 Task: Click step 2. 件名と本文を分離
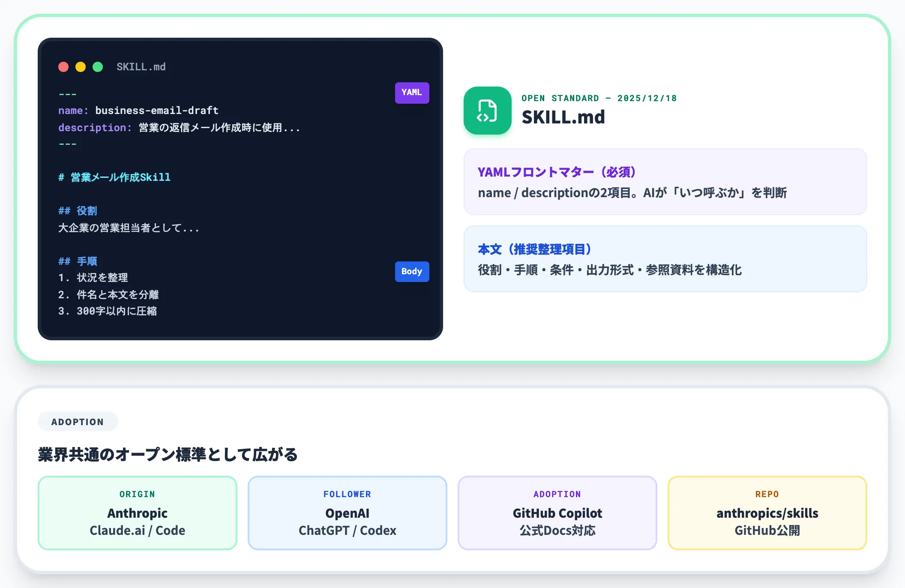tap(108, 295)
